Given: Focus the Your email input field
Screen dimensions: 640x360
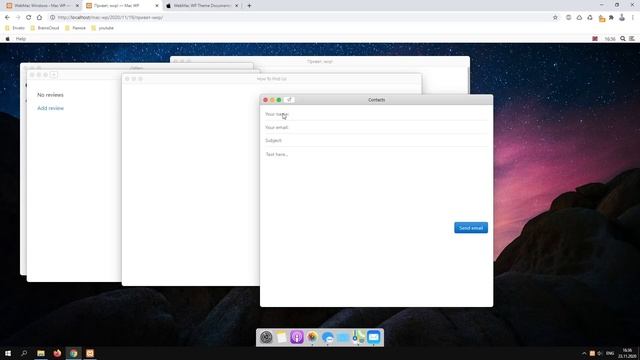Looking at the screenshot, I should (376, 127).
